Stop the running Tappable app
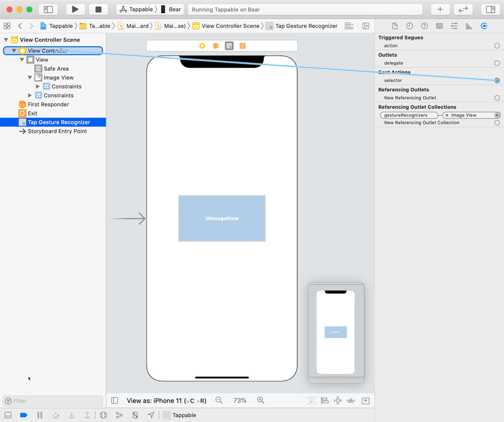This screenshot has width=504, height=422. pyautogui.click(x=98, y=9)
